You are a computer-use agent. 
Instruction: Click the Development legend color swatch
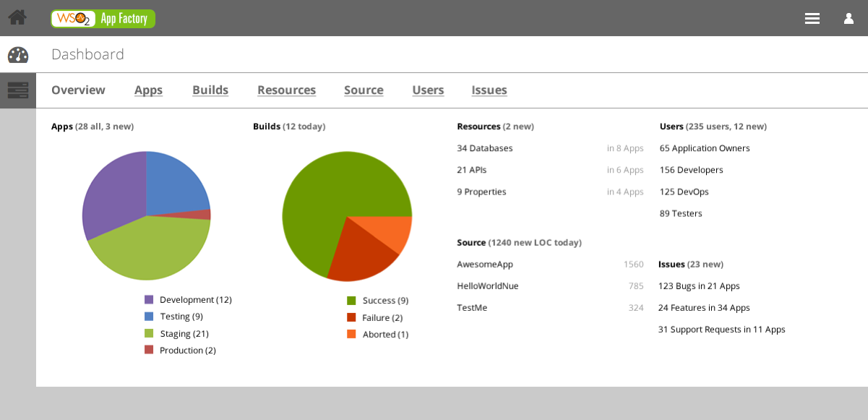(149, 300)
